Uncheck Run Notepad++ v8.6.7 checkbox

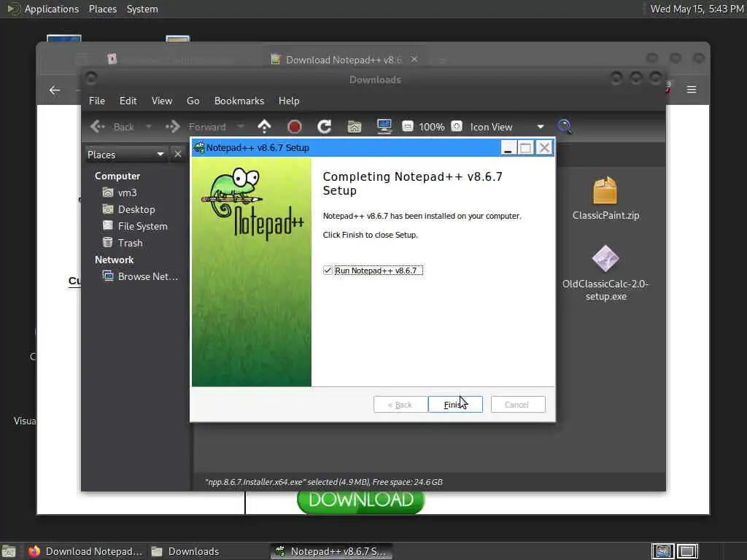[x=328, y=271]
